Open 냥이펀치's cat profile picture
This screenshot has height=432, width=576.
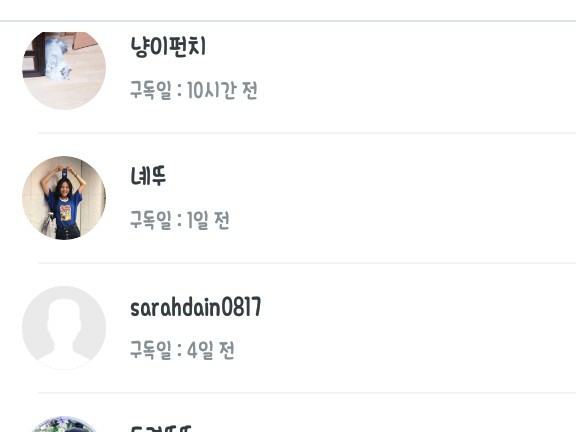(x=64, y=71)
